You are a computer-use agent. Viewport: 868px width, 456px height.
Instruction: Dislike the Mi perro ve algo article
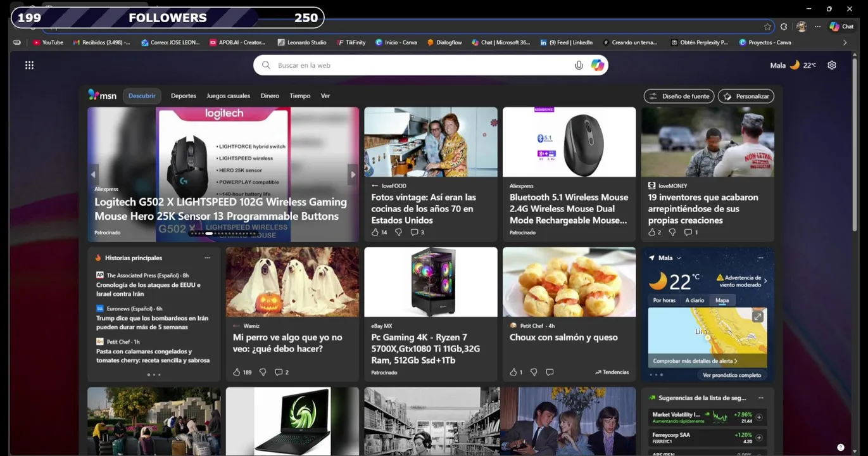pos(263,372)
